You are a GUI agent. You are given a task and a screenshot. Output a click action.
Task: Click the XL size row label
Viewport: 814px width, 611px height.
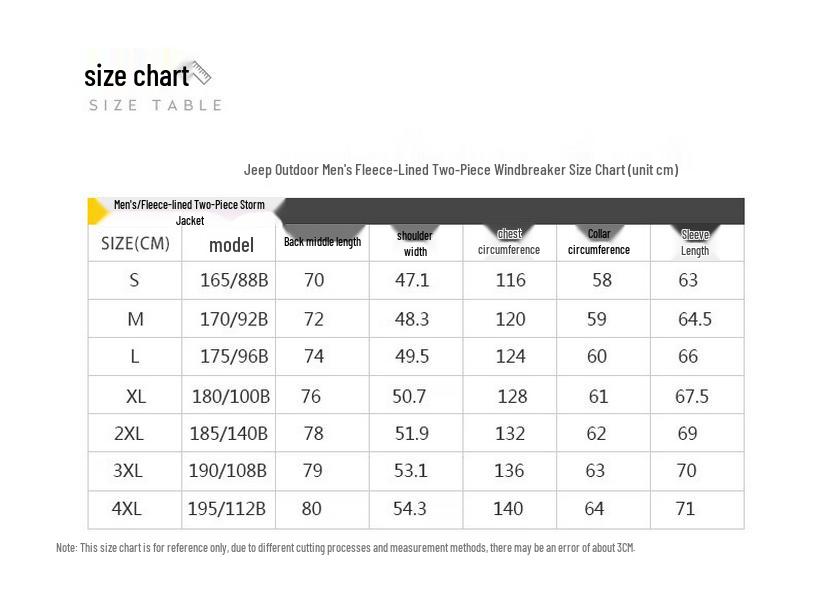click(135, 397)
